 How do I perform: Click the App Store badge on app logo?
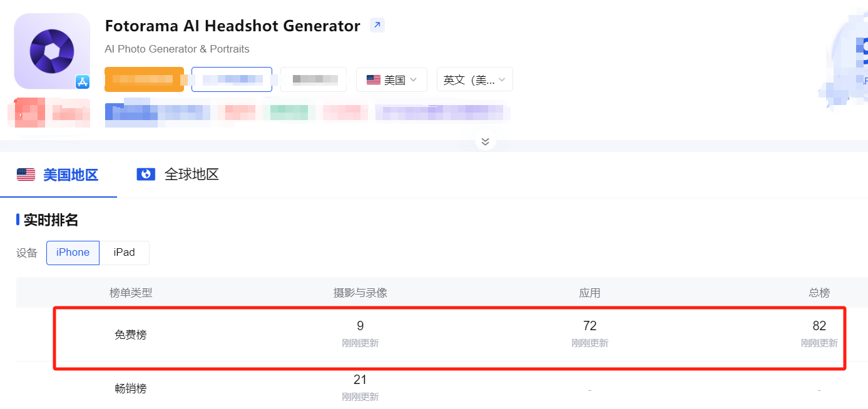coord(83,81)
